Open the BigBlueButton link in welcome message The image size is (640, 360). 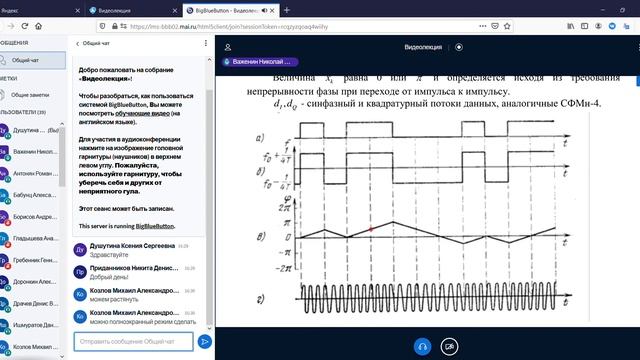click(x=155, y=226)
